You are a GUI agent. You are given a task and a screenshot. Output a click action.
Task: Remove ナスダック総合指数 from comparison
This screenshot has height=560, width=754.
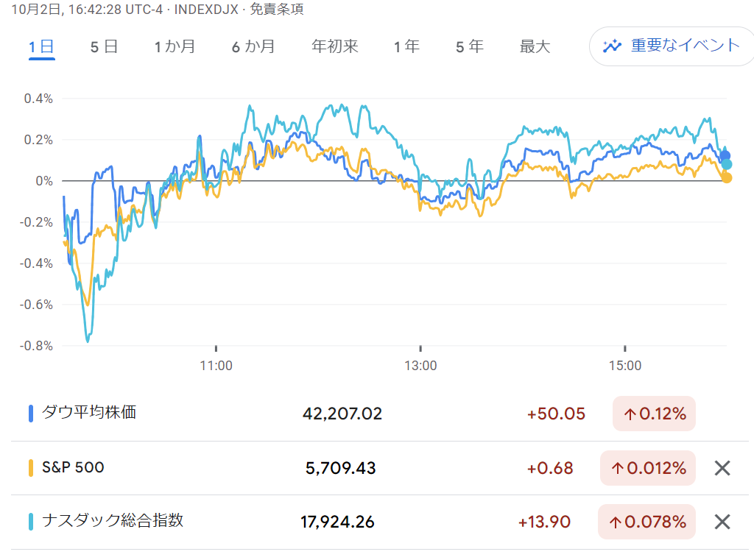click(722, 522)
